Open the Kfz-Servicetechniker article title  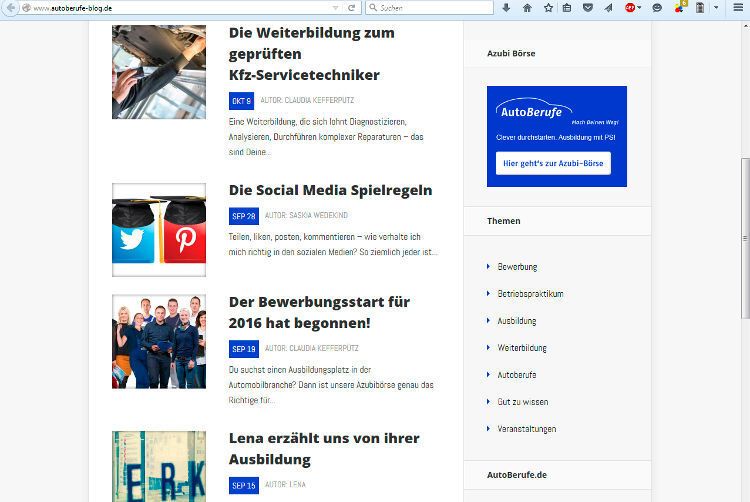[312, 54]
